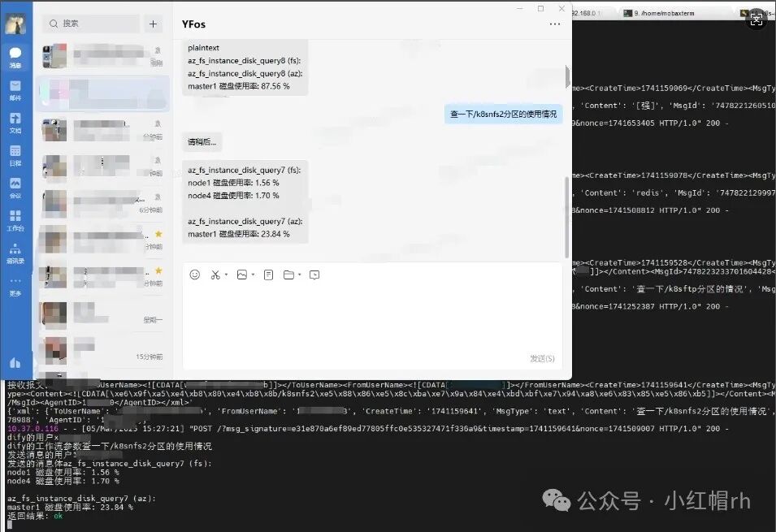Click the terminal line 返回结果: ok
Image resolution: width=776 pixels, height=532 pixels.
point(35,516)
